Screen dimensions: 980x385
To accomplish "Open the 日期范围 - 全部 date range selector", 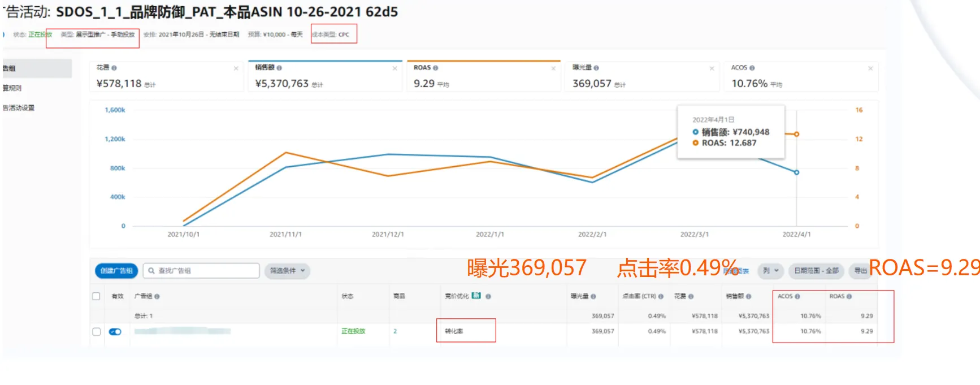I will pyautogui.click(x=816, y=271).
